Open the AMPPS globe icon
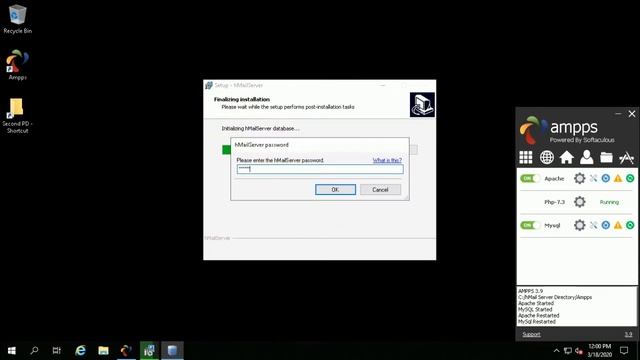Screen dimensions: 640x360 click(x=547, y=157)
